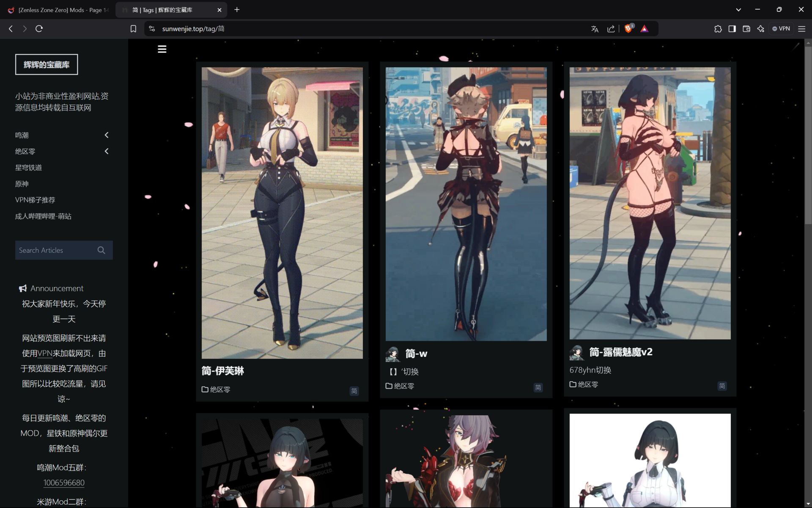Click the author avatar beside 简-w
The image size is (812, 508).
pos(392,354)
